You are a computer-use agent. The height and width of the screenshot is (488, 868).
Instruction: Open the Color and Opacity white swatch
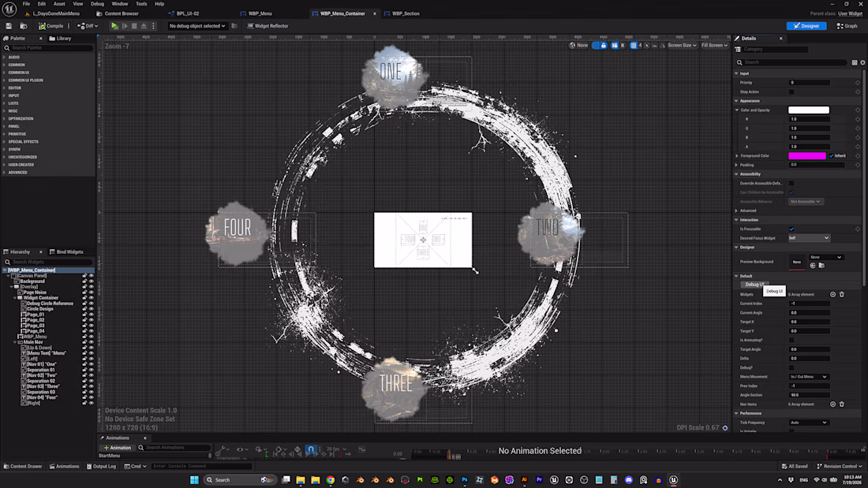click(809, 110)
